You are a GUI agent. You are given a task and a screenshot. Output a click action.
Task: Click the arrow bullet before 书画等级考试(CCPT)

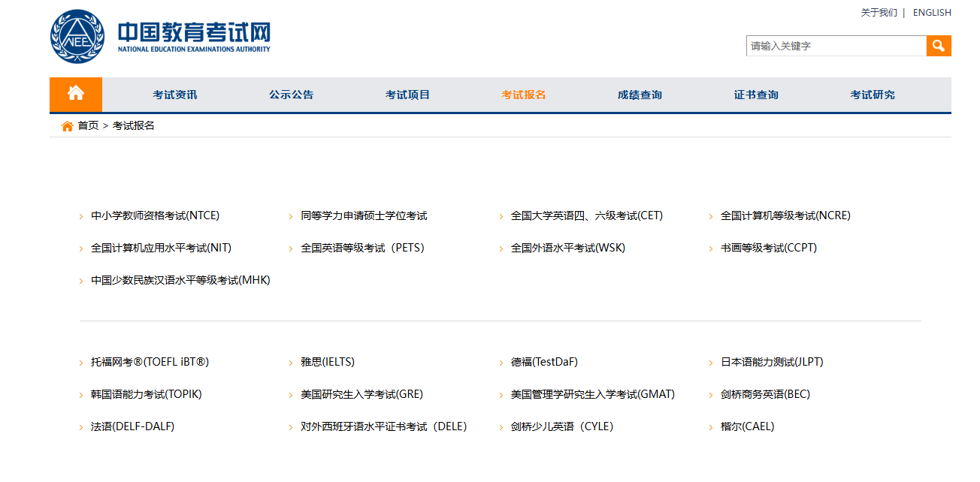coord(711,249)
